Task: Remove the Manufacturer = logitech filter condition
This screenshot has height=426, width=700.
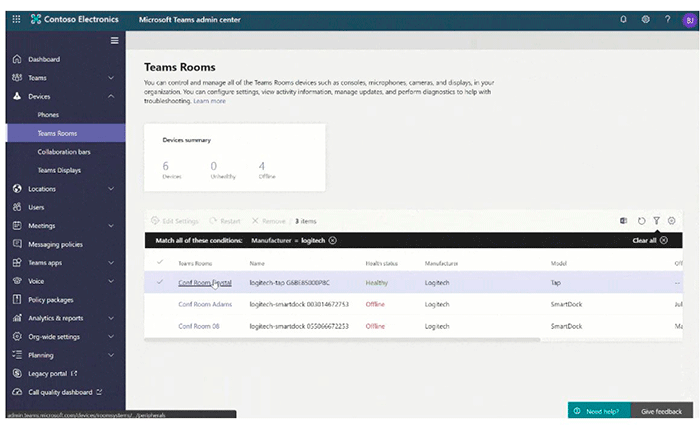Action: [333, 240]
